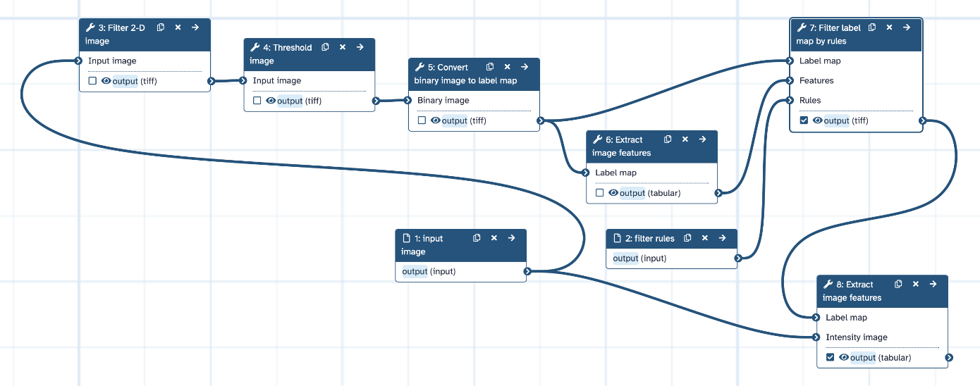Image resolution: width=980 pixels, height=386 pixels.
Task: Click the arrow icon on 2: filter rules
Action: [x=722, y=238]
